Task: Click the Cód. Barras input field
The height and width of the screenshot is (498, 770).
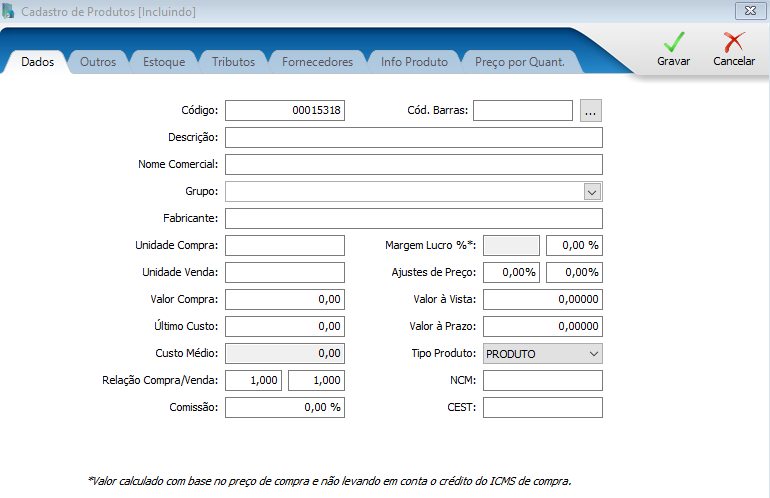Action: [x=522, y=110]
